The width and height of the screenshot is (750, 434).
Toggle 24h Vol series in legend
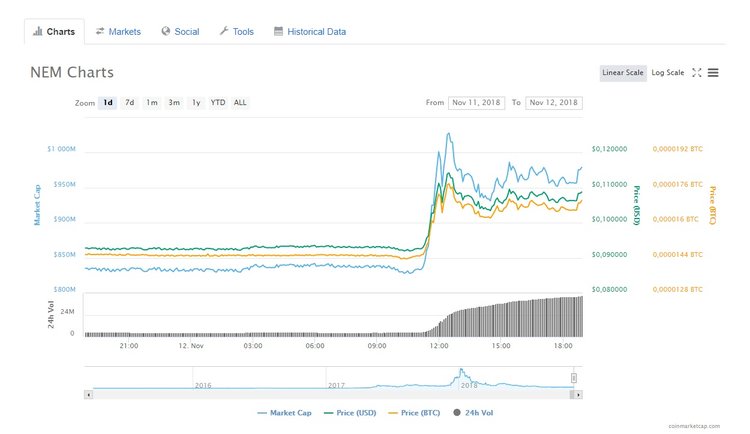click(x=473, y=412)
